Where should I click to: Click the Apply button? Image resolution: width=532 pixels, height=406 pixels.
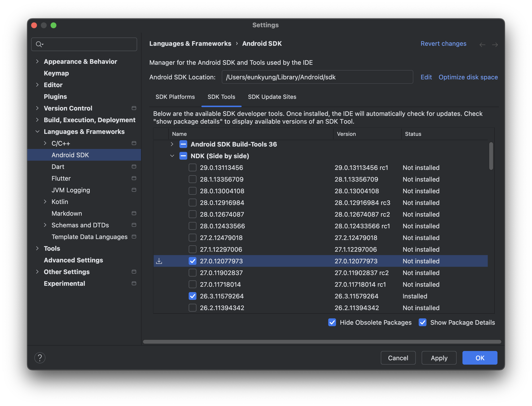pyautogui.click(x=439, y=358)
